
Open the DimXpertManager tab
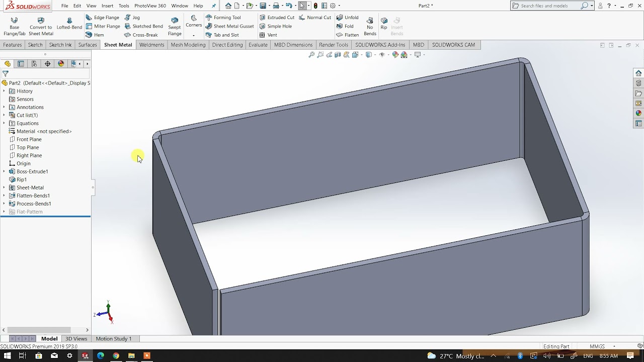point(48,64)
